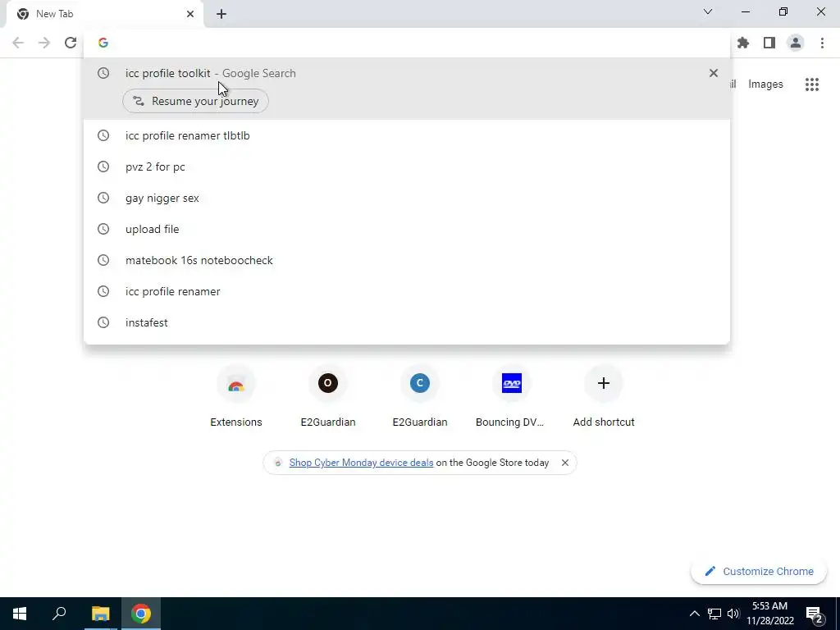Viewport: 840px width, 630px height.
Task: Click the Chrome taskbar icon
Action: (141, 614)
